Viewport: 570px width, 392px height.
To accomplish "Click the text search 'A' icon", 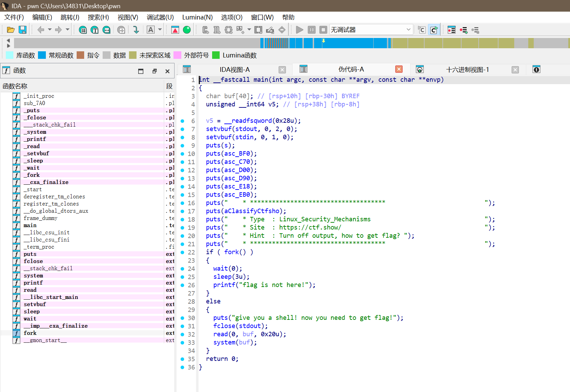I will pyautogui.click(x=151, y=30).
